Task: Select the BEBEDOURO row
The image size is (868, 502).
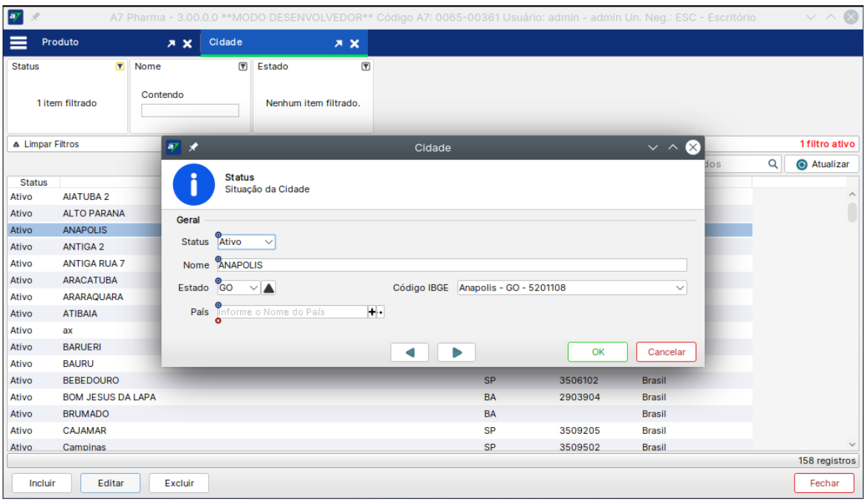Action: (380, 380)
